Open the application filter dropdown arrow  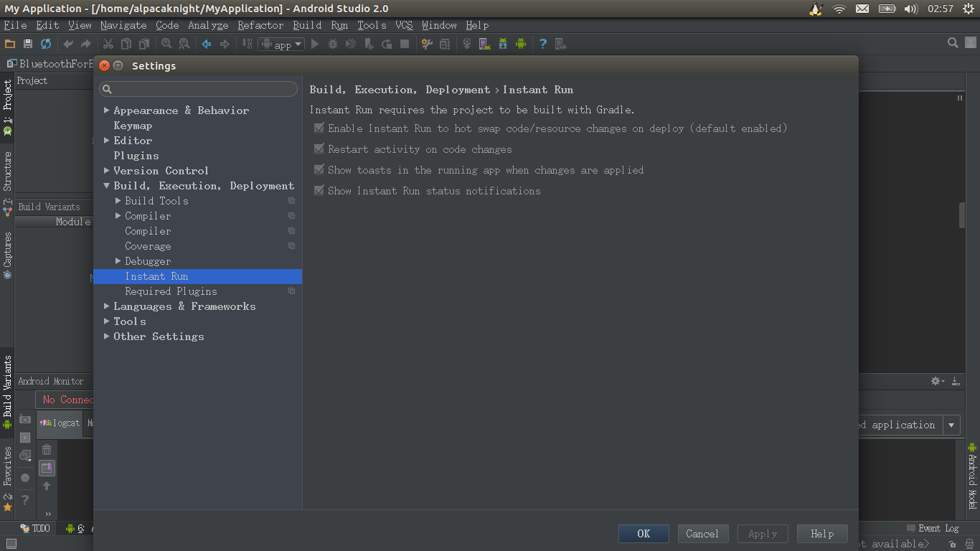pos(951,425)
